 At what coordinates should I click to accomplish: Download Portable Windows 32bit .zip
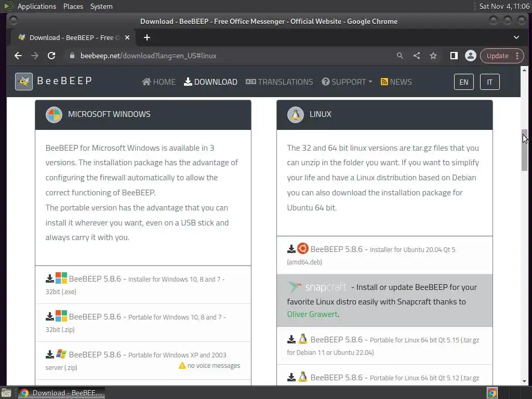coord(143,323)
